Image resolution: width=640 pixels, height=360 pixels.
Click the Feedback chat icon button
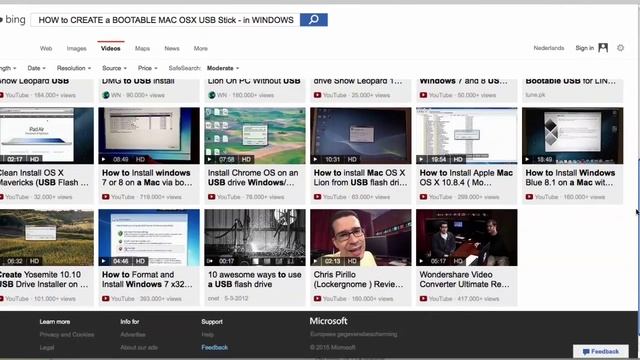point(601,351)
